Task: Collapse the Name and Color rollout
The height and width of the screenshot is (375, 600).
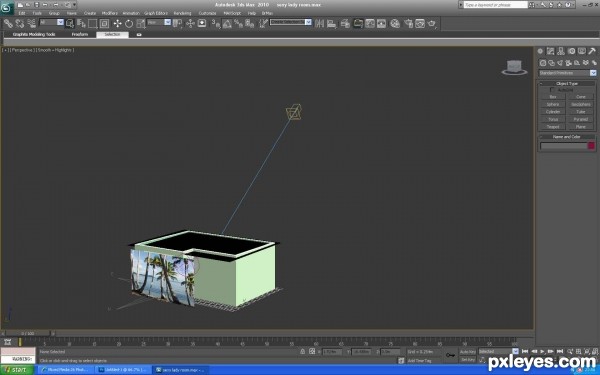Action: (567, 137)
